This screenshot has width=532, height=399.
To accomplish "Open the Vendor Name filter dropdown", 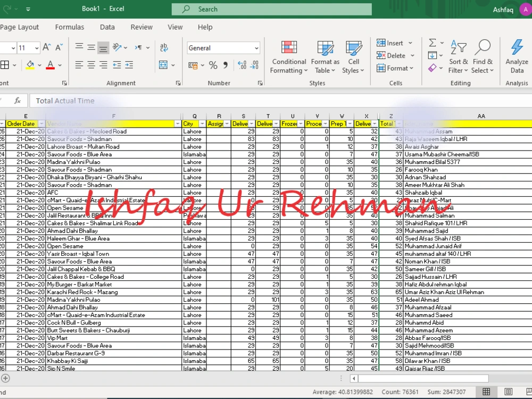I will click(178, 124).
